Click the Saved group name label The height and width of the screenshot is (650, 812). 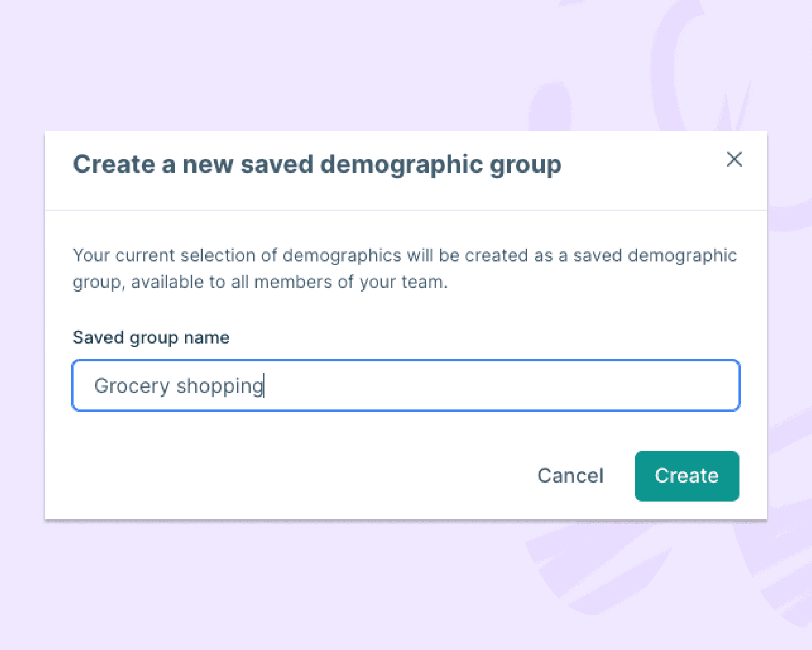151,337
